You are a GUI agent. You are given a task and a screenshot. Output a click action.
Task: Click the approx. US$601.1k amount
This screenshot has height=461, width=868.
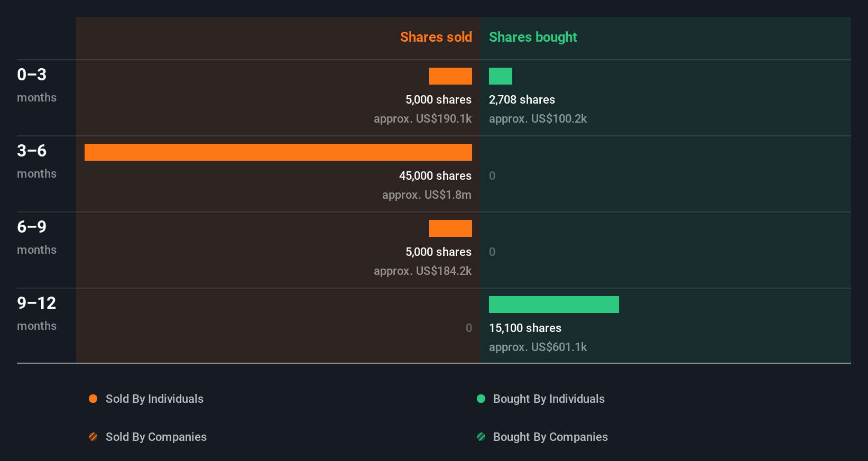tap(538, 347)
